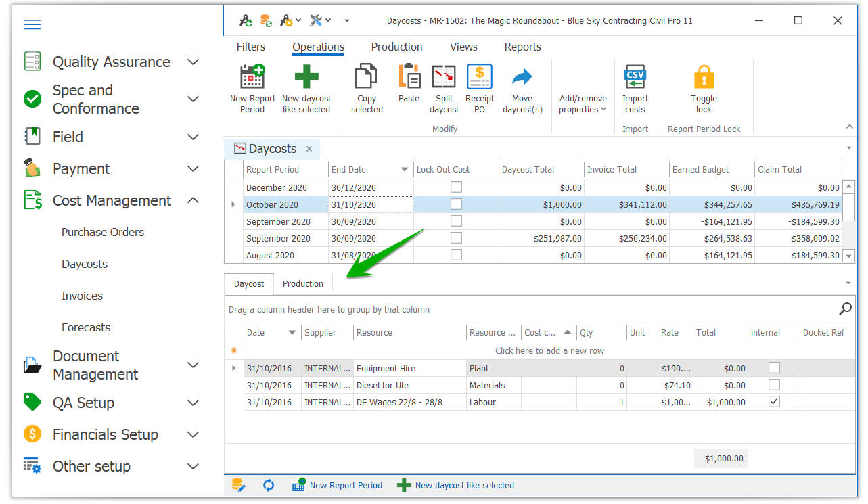This screenshot has width=868, height=504.
Task: Click here to add a new row
Action: pyautogui.click(x=549, y=350)
